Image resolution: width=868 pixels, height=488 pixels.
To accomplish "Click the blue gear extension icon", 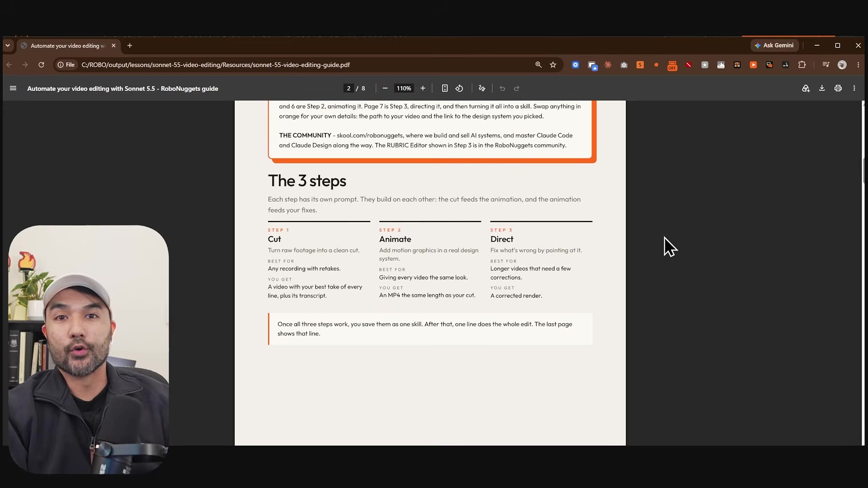I will click(x=576, y=65).
